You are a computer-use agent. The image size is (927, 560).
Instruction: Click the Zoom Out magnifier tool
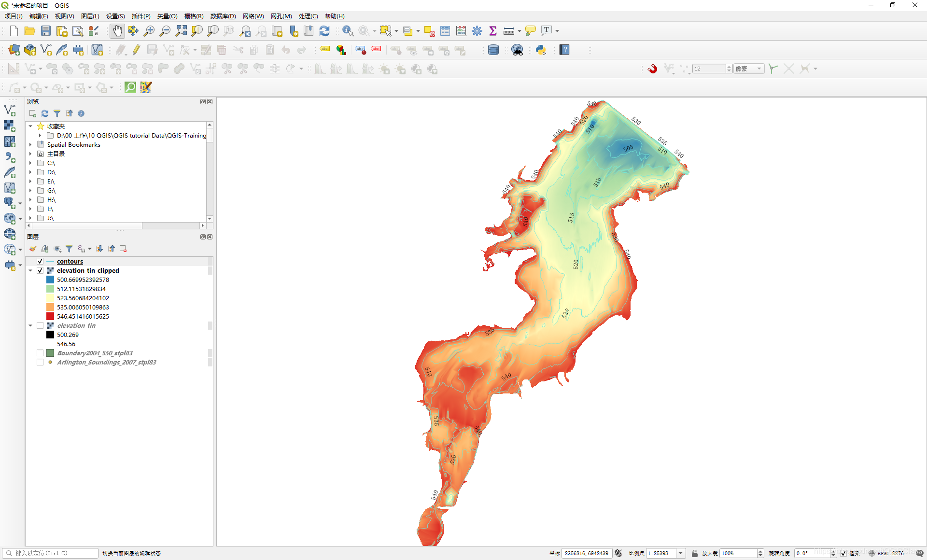165,31
